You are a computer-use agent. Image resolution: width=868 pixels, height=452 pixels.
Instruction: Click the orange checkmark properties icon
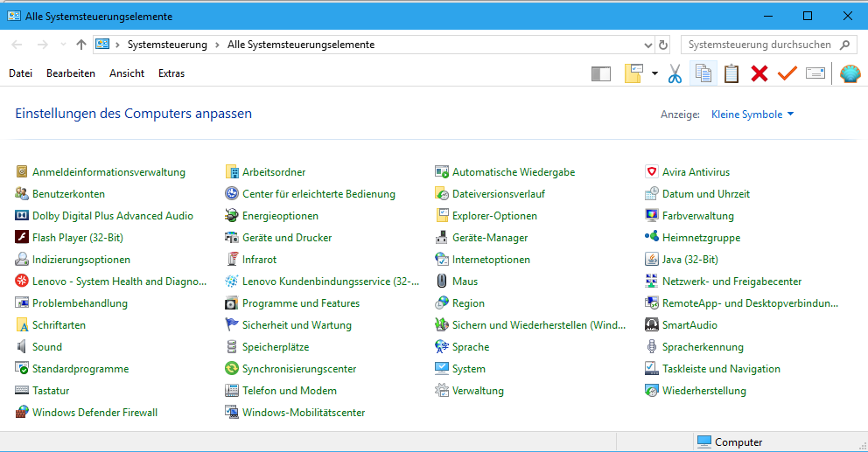(x=787, y=73)
